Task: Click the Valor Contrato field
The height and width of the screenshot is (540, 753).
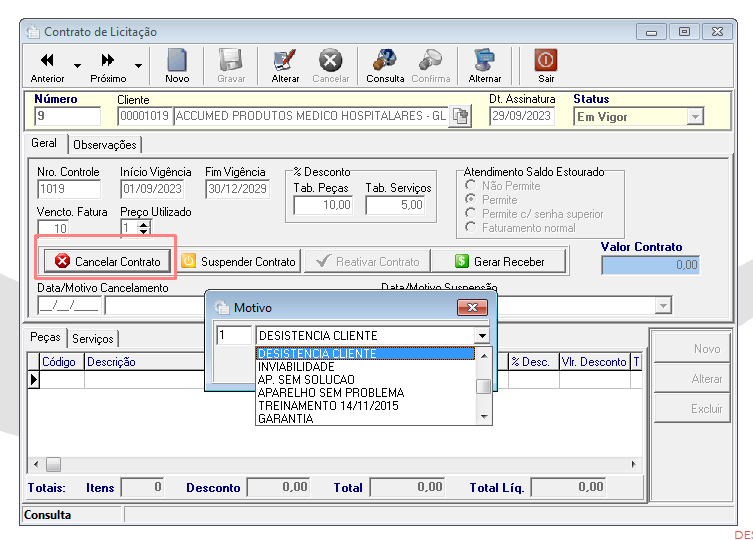Action: point(650,265)
